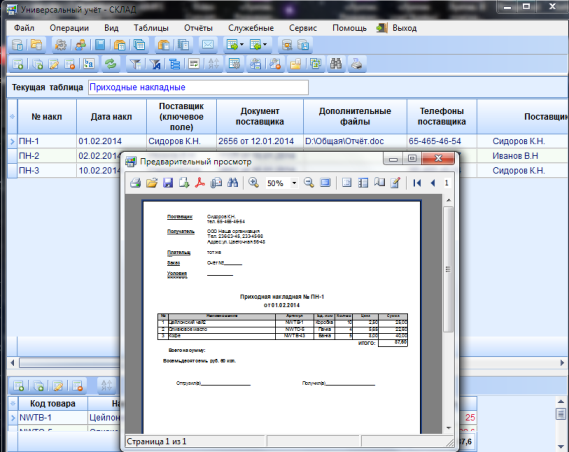Click the Выход button
569x452 pixels.
coord(397,28)
